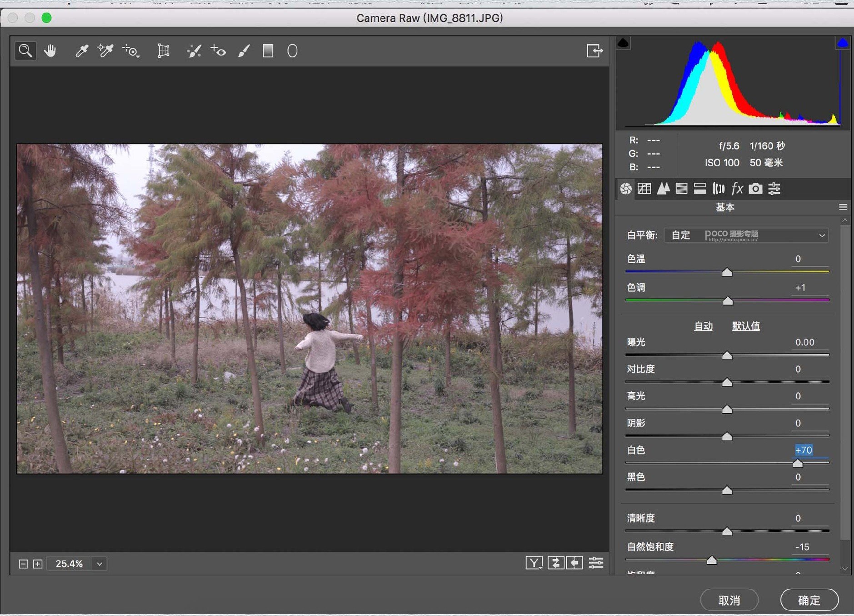Toggle shadow clipping warning in histogram

coord(623,43)
